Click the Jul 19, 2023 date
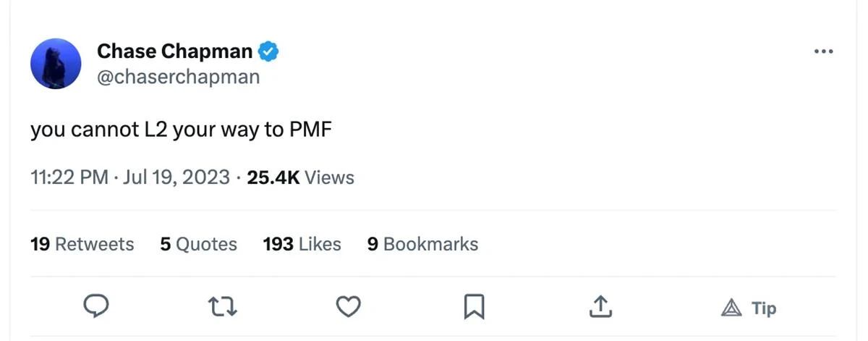Viewport: 868px width, 341px height. tap(176, 177)
